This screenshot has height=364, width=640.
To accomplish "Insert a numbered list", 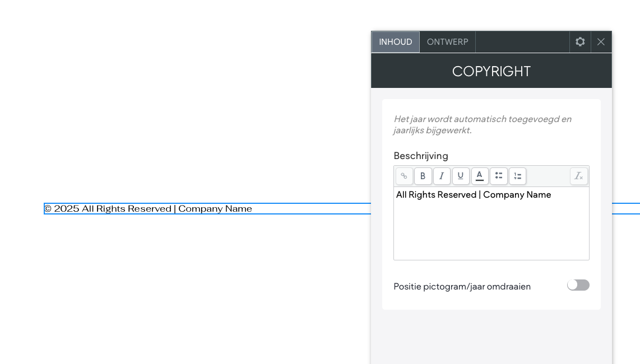I will (517, 176).
